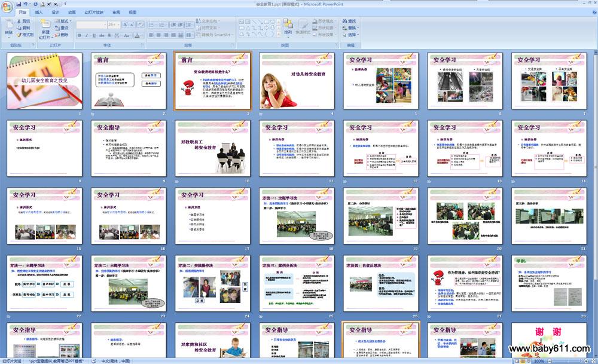The height and width of the screenshot is (364, 598).
Task: Select slide 10 对教职员工的安全教育
Action: [213, 148]
